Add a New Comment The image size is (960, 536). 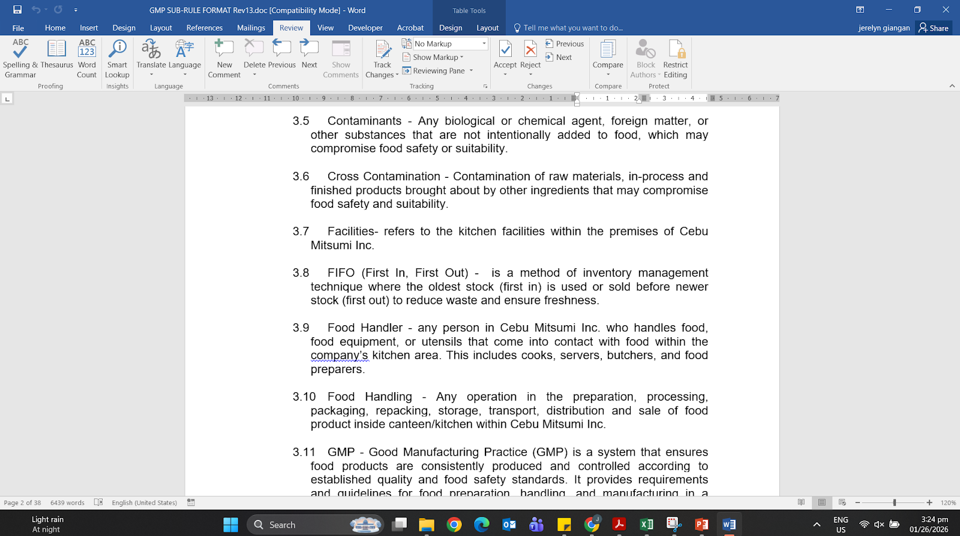(224, 59)
